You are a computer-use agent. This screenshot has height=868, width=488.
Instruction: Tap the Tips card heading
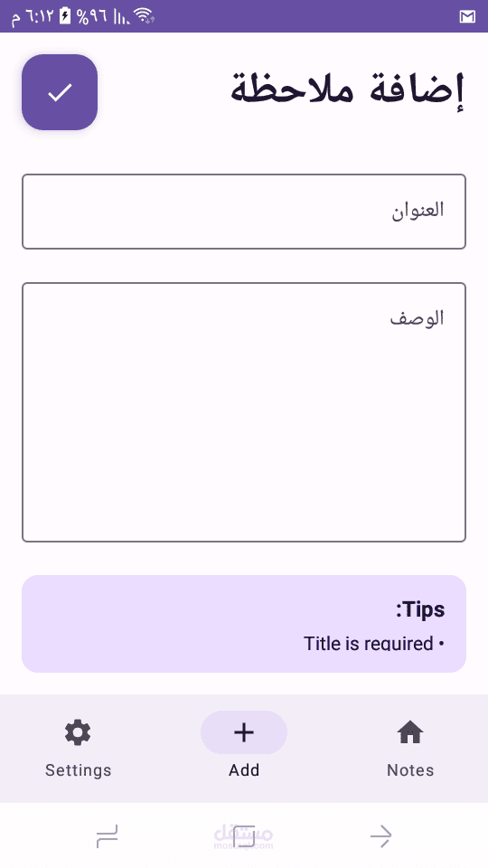(420, 609)
